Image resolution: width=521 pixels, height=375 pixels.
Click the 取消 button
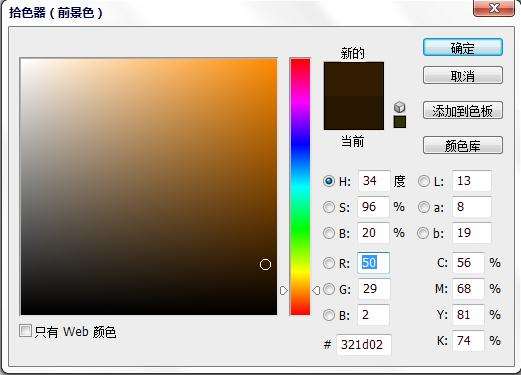[x=463, y=75]
